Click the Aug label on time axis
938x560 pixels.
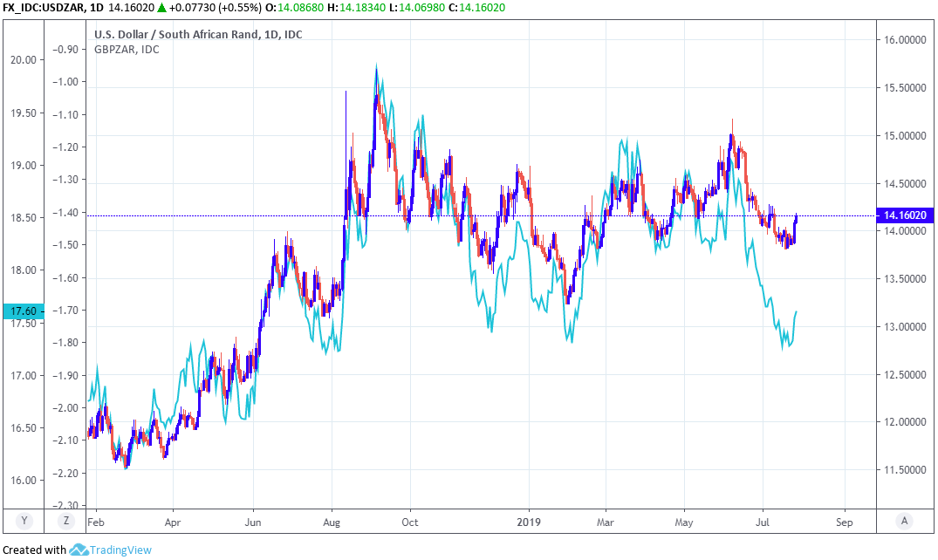point(332,522)
